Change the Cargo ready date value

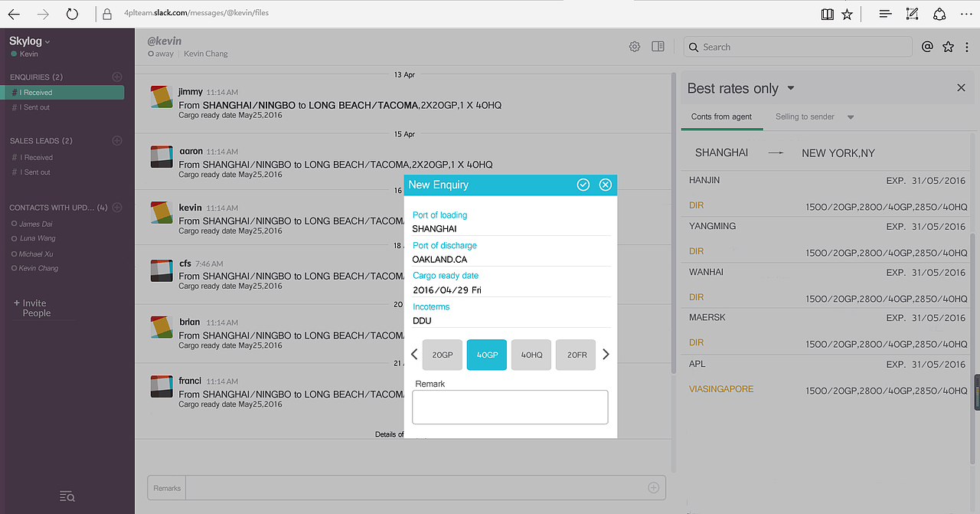[x=511, y=290]
